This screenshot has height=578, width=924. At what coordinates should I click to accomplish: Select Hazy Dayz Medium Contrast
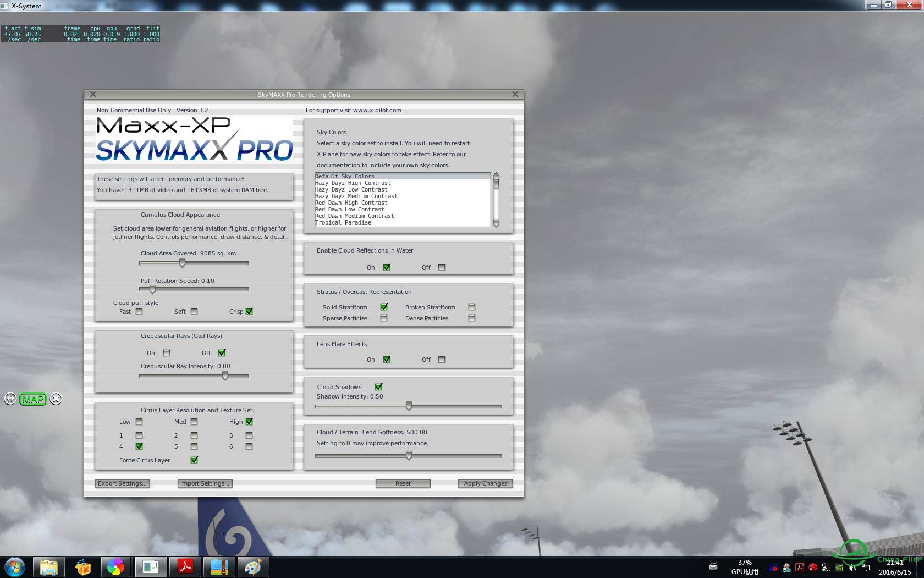point(403,196)
